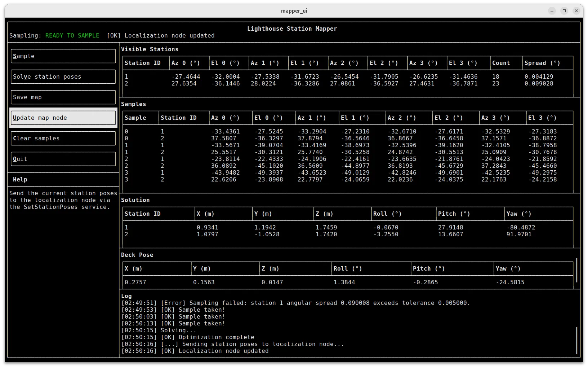Screen dimensions: 588x368
Task: Select deck pose pitch value -0.2865
Action: click(426, 282)
